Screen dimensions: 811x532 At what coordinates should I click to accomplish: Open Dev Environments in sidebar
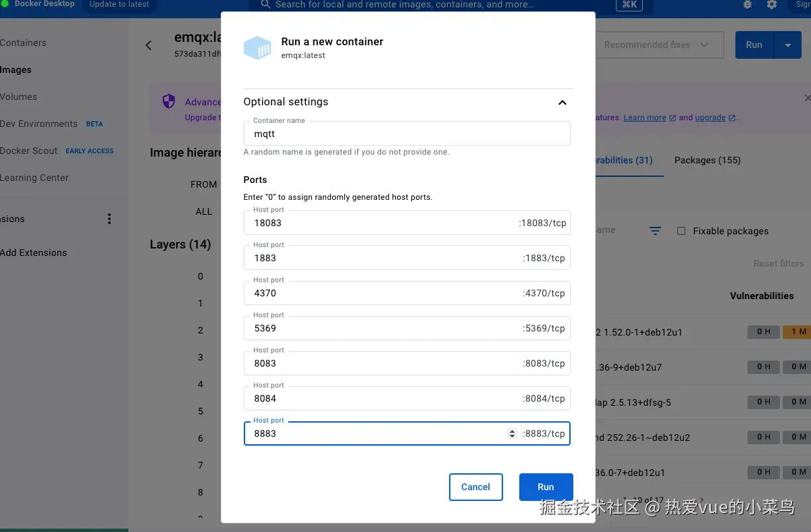(38, 124)
